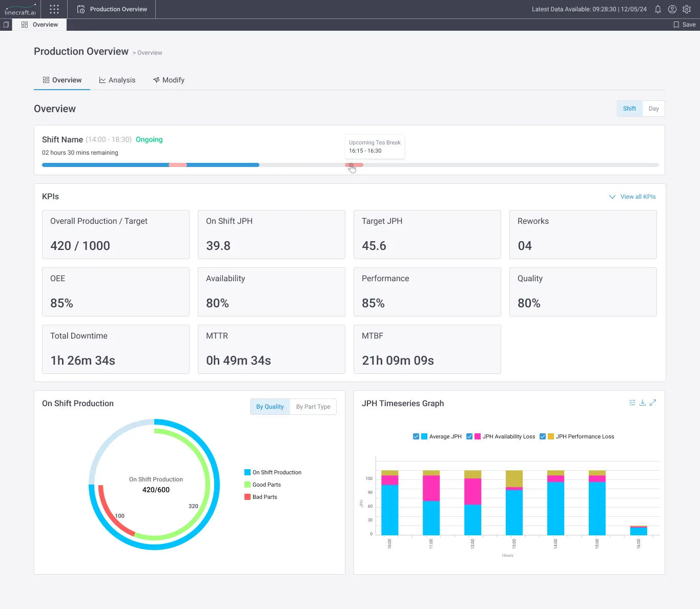Open the Total Downtime KPI card
Screen dimensions: 700x609
click(x=116, y=349)
